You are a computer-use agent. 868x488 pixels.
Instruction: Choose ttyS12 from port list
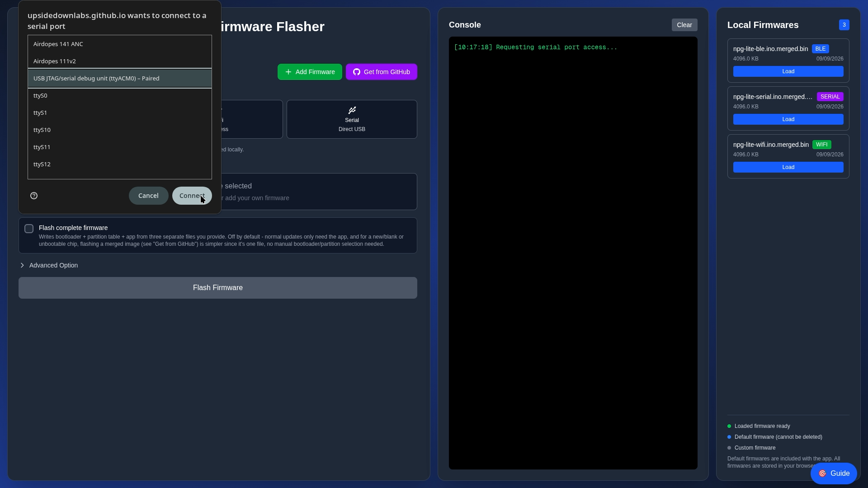click(x=120, y=164)
